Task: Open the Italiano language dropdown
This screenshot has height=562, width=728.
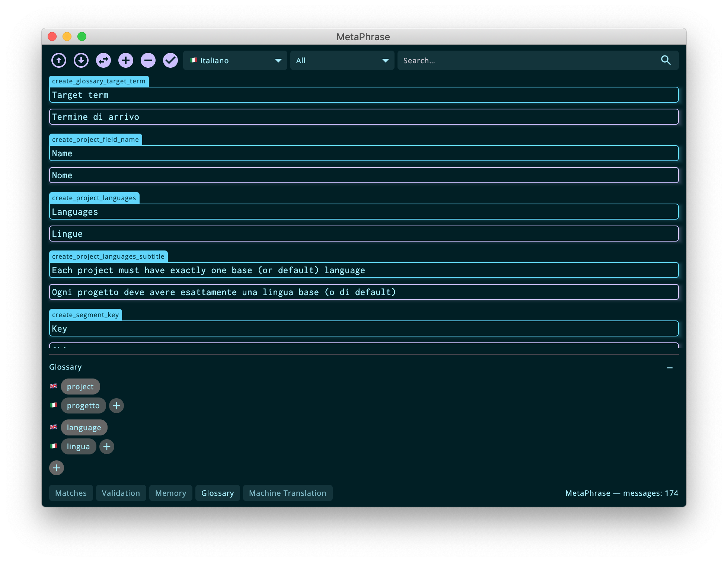Action: click(x=235, y=60)
